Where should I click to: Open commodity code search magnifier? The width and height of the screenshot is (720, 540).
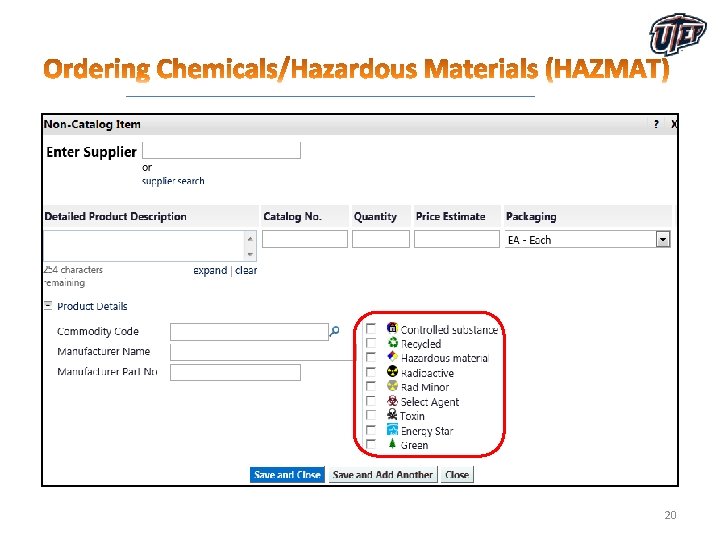pos(335,331)
